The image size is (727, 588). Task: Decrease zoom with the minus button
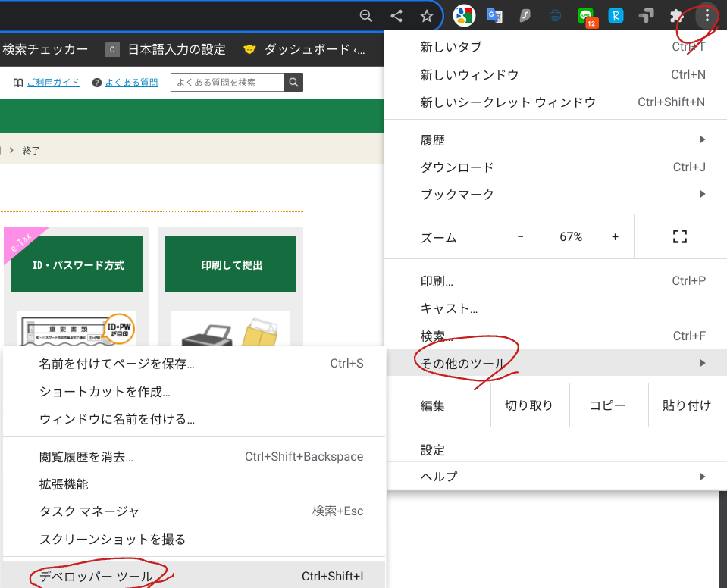point(521,236)
